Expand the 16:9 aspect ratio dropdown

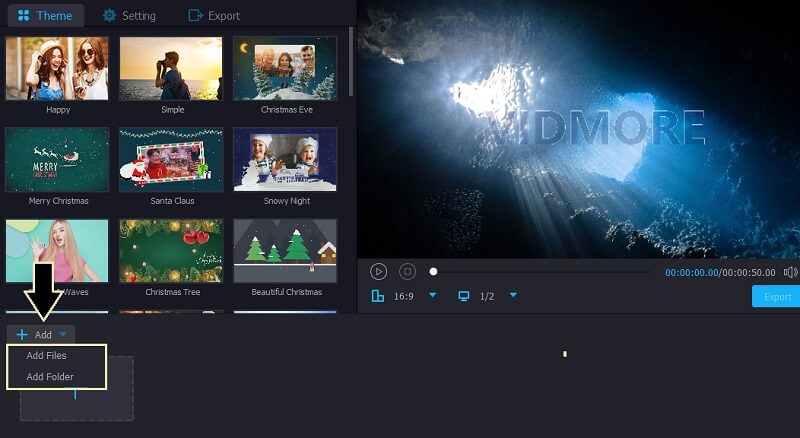pyautogui.click(x=433, y=296)
